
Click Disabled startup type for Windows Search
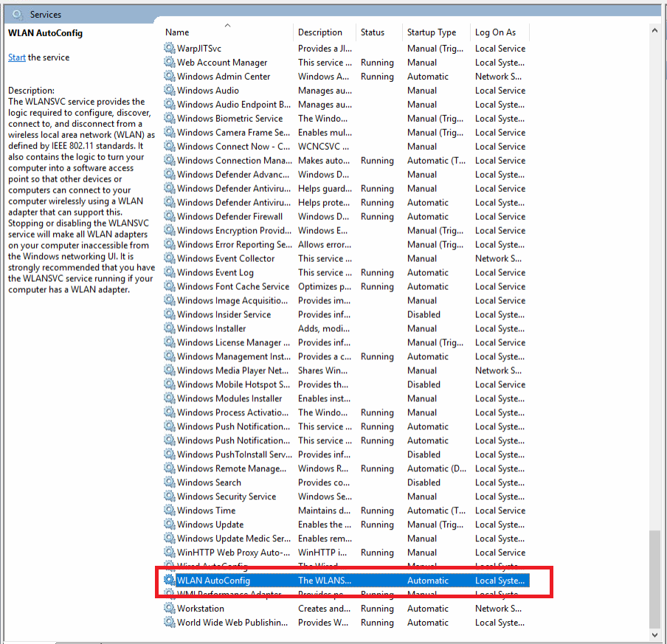click(424, 482)
